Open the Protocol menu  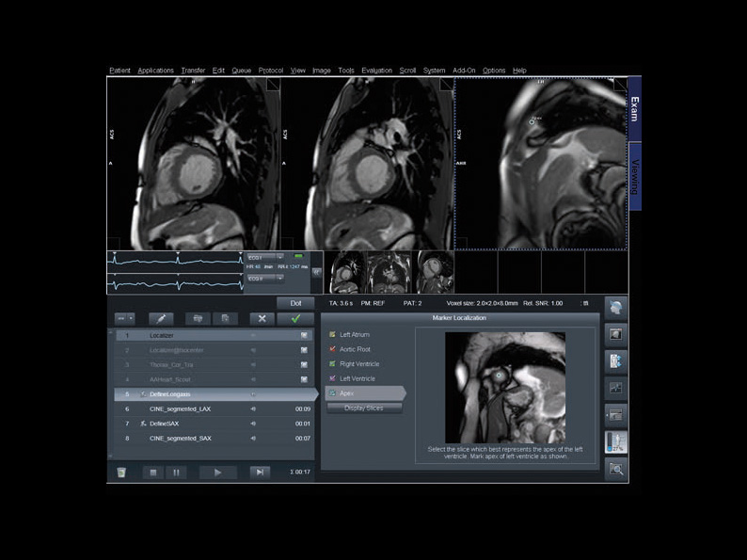pos(270,71)
